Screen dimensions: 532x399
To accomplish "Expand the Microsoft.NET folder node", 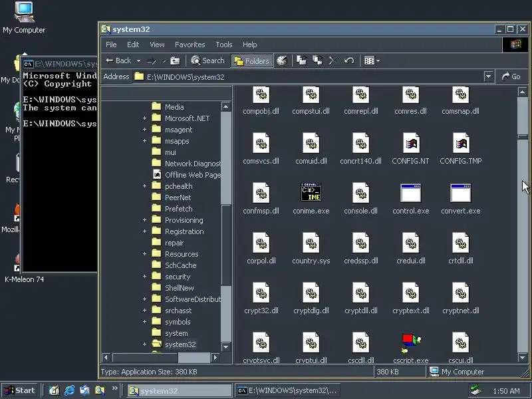I will (144, 118).
